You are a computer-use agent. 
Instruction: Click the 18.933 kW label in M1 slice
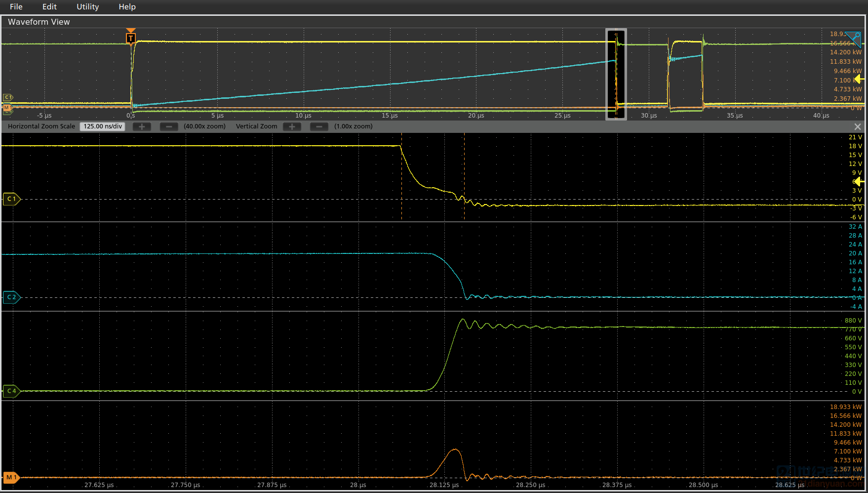[846, 407]
